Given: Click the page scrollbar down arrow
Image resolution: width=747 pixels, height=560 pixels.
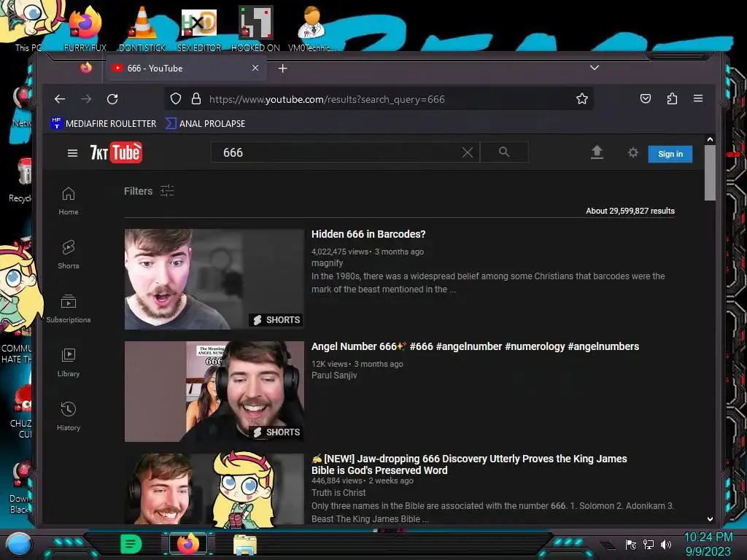Looking at the screenshot, I should pyautogui.click(x=710, y=519).
